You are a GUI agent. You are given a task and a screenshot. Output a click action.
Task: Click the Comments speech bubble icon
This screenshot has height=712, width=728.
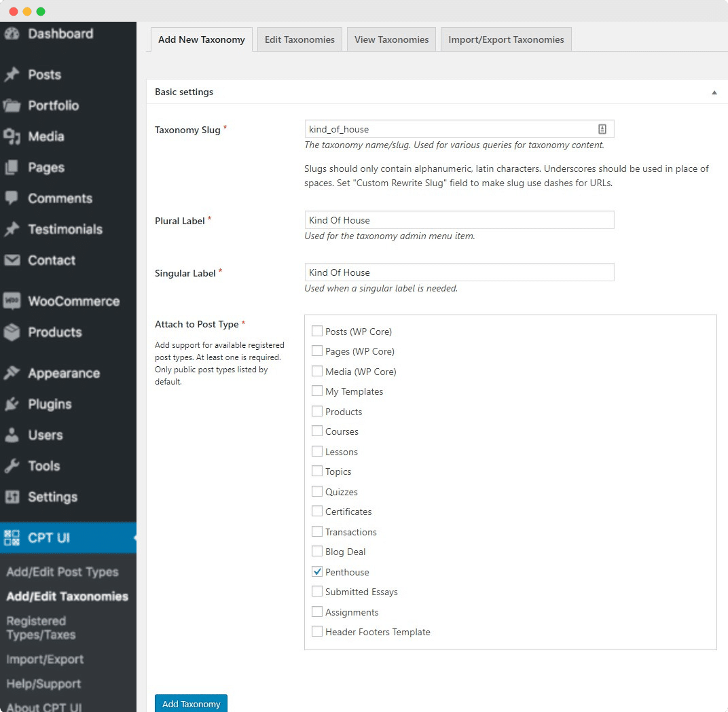pos(12,198)
